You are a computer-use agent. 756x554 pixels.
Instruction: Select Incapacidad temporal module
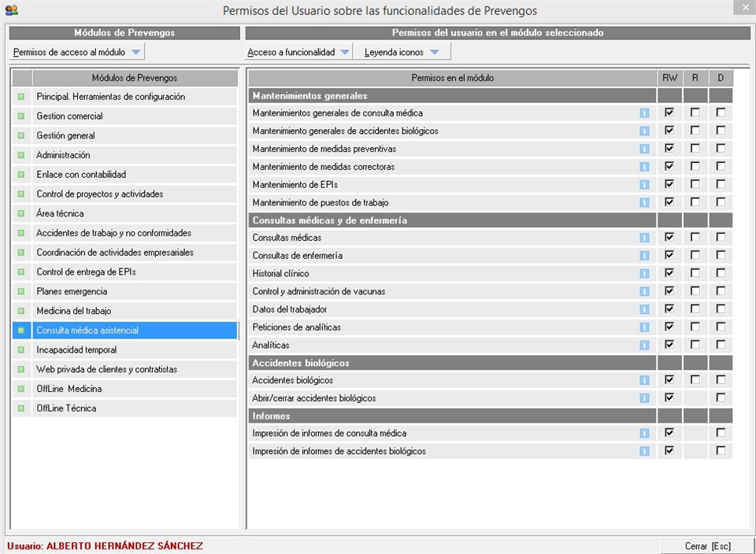pyautogui.click(x=76, y=350)
